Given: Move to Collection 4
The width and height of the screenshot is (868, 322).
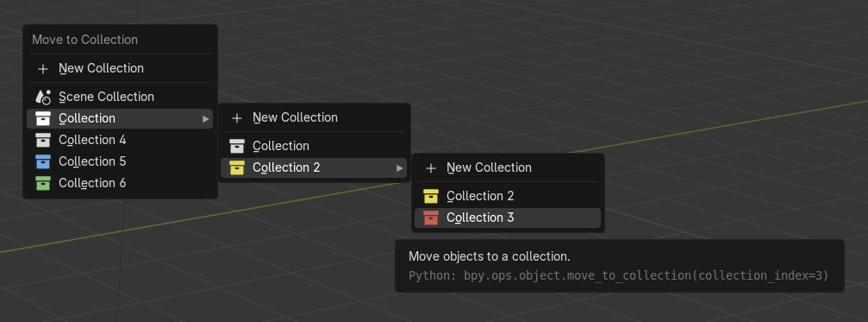Looking at the screenshot, I should coord(120,140).
